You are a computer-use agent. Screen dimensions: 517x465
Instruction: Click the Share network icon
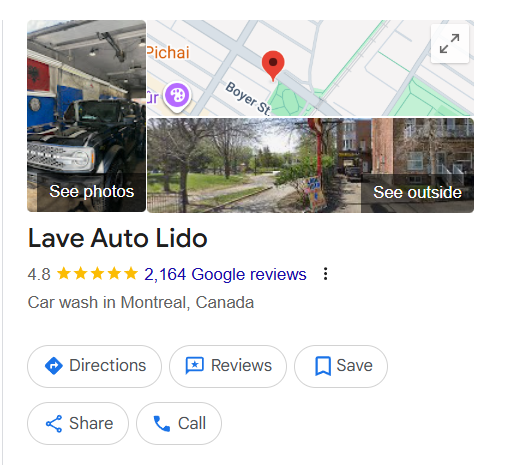[x=54, y=424]
